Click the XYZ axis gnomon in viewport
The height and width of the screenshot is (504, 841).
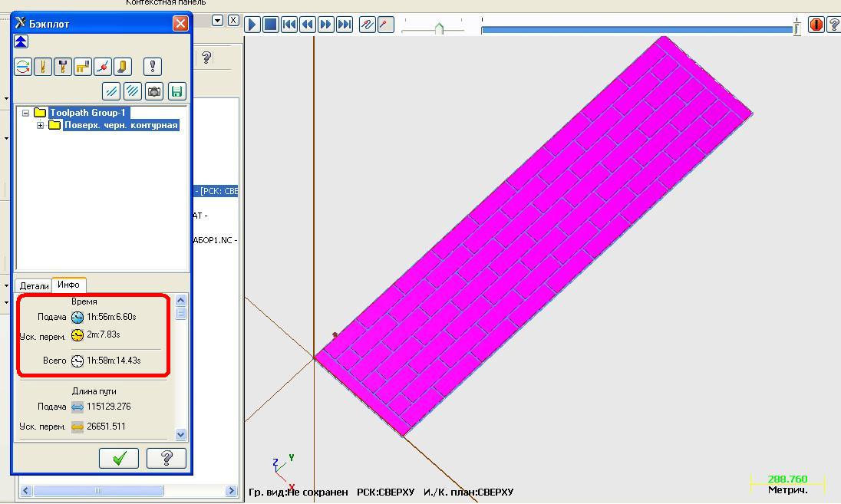click(284, 472)
